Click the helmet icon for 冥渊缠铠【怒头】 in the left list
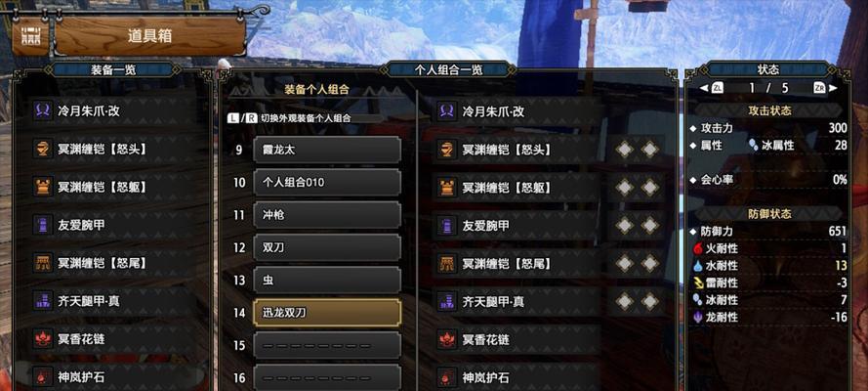 42,149
